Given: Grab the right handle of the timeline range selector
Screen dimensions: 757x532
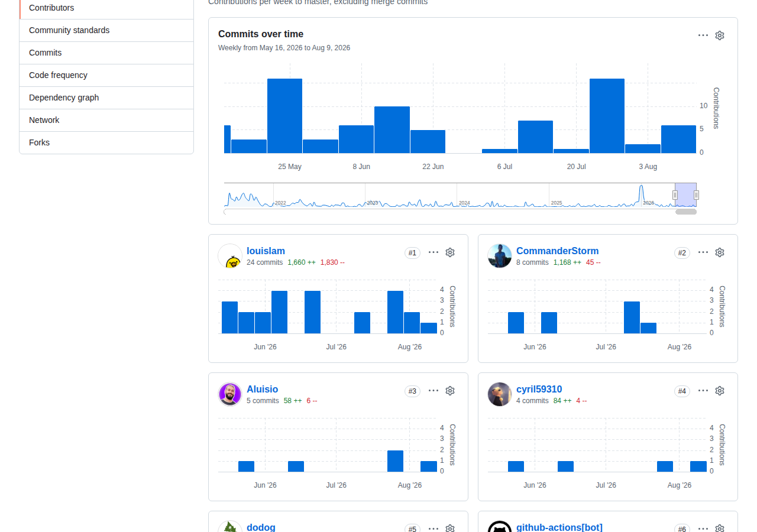Looking at the screenshot, I should (x=696, y=195).
